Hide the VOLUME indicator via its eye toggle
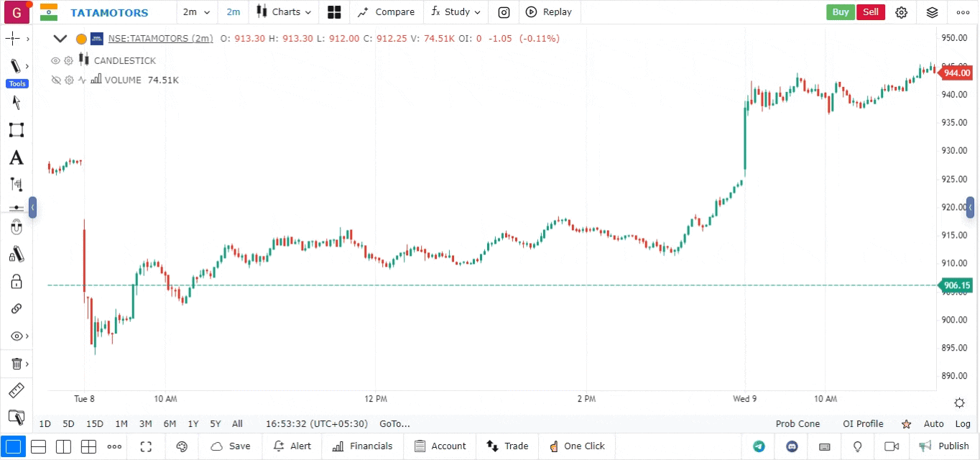Viewport: 980px width, 460px height. coord(56,80)
